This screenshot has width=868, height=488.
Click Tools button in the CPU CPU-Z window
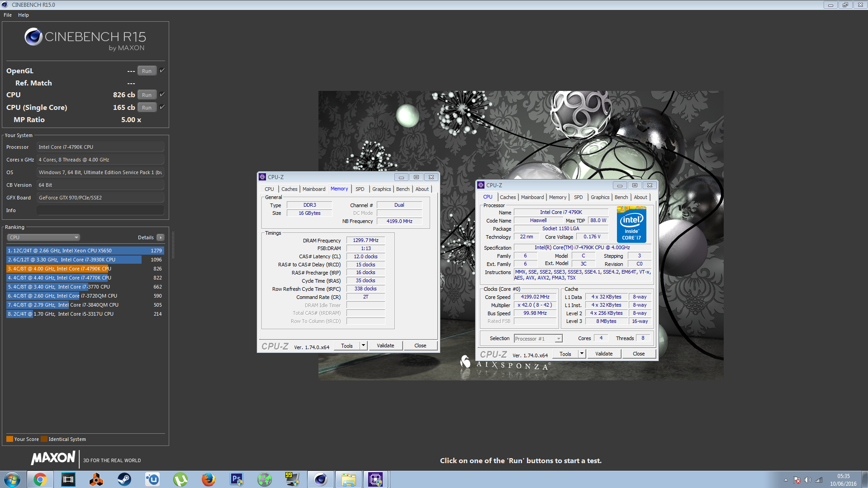(565, 354)
